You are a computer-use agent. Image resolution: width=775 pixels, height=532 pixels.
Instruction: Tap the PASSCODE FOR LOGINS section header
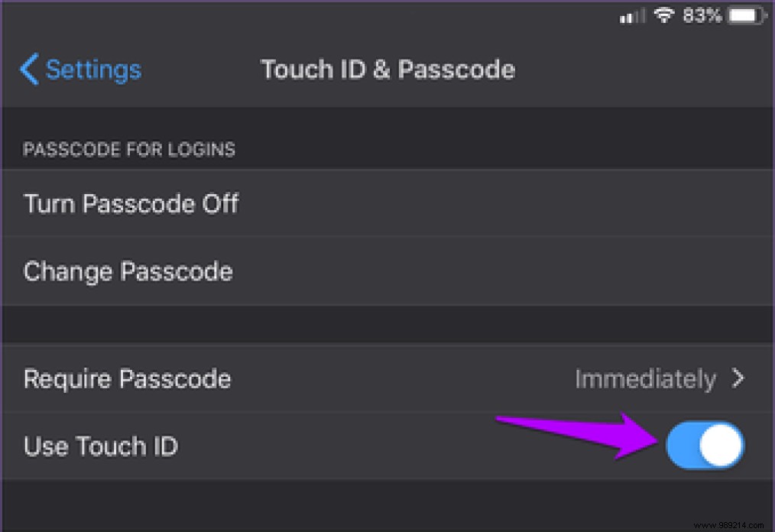click(130, 149)
